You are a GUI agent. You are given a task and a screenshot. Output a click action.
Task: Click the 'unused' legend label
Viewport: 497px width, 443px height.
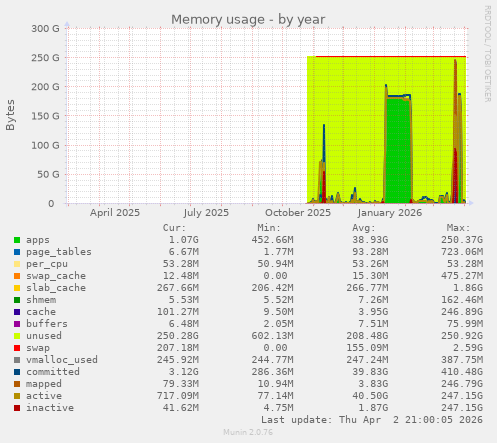(x=44, y=336)
